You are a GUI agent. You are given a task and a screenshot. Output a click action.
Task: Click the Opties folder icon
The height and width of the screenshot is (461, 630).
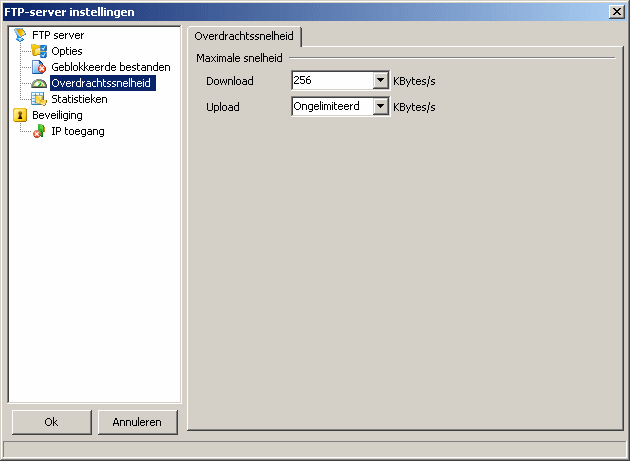click(39, 51)
